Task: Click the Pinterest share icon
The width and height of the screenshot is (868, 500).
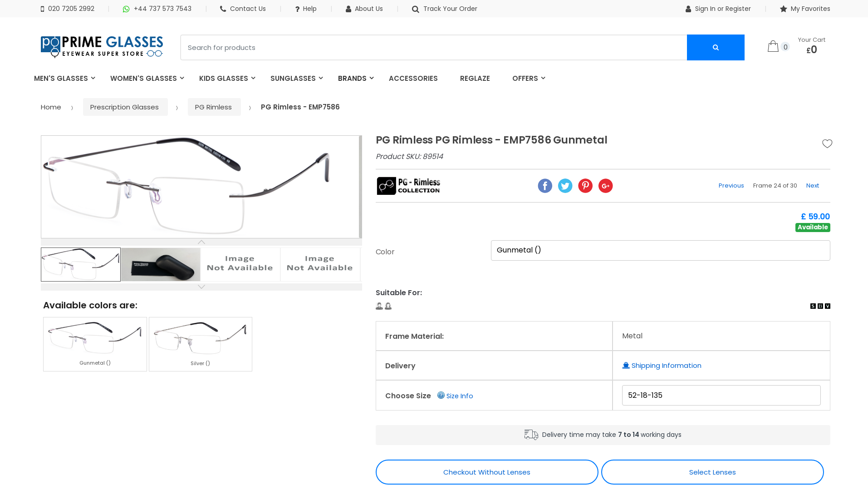Action: pos(585,186)
